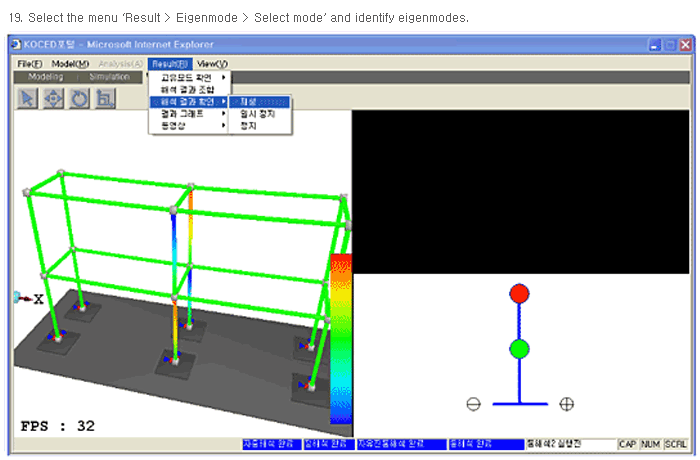Choose 일시 정지 (pause) in submenu
700x460 pixels.
coord(259,114)
